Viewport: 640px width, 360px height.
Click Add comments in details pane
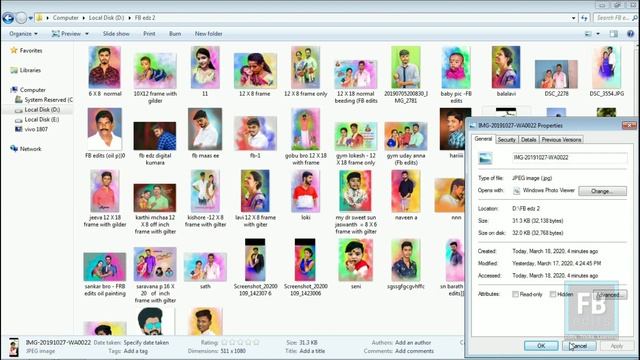414,351
